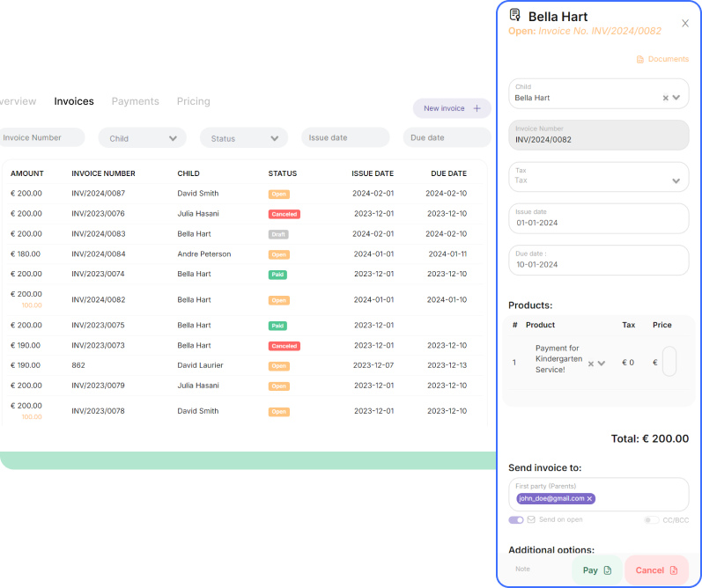Screen dimensions: 702x588
Task: Remove john_doe@gmail.com recipient chip
Action: pos(589,498)
